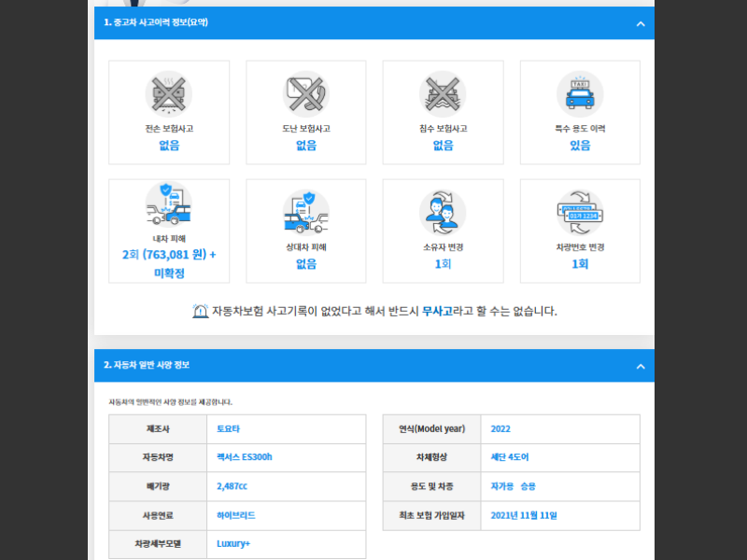Click the 2022 model year value

click(500, 428)
